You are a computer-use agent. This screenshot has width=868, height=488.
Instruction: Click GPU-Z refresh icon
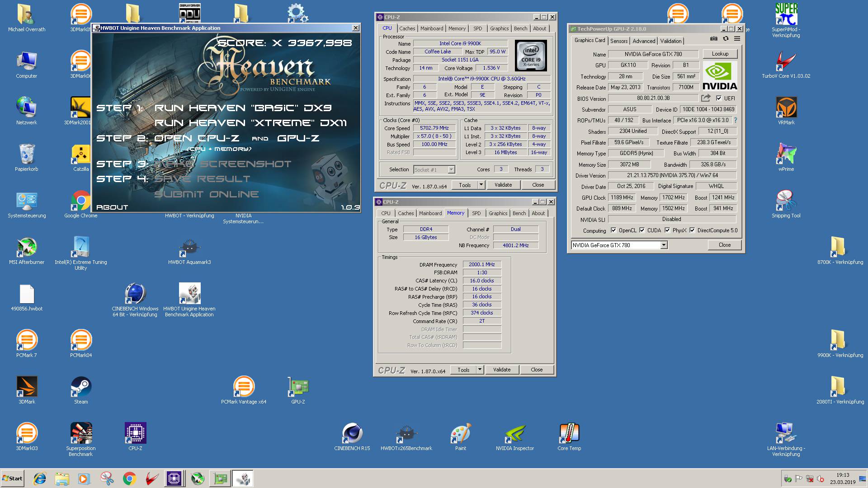click(x=726, y=39)
